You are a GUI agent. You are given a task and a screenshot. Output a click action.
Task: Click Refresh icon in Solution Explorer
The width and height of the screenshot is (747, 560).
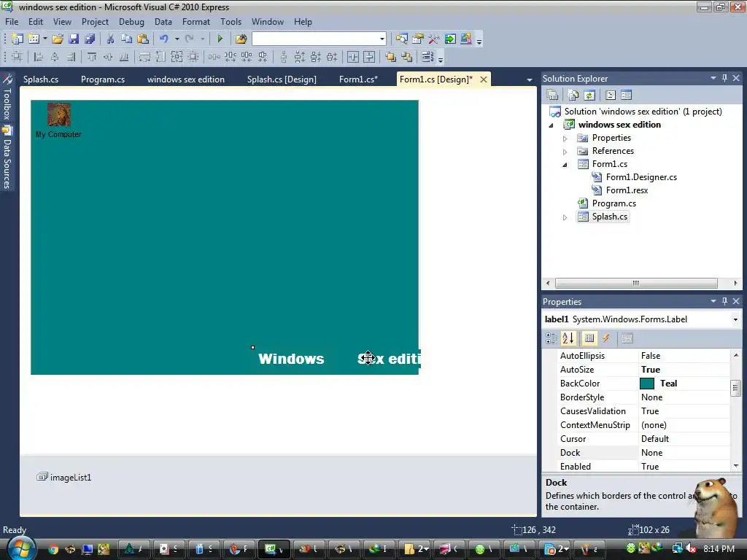(x=589, y=96)
